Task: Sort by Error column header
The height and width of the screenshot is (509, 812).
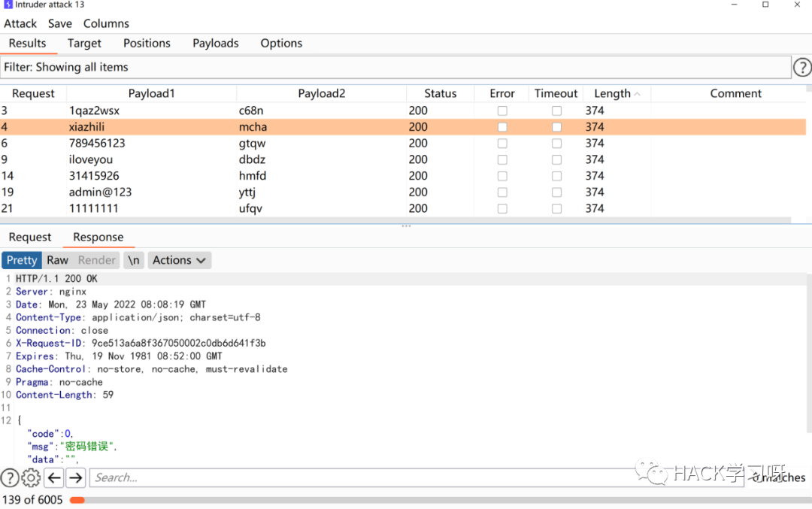Action: click(x=501, y=94)
